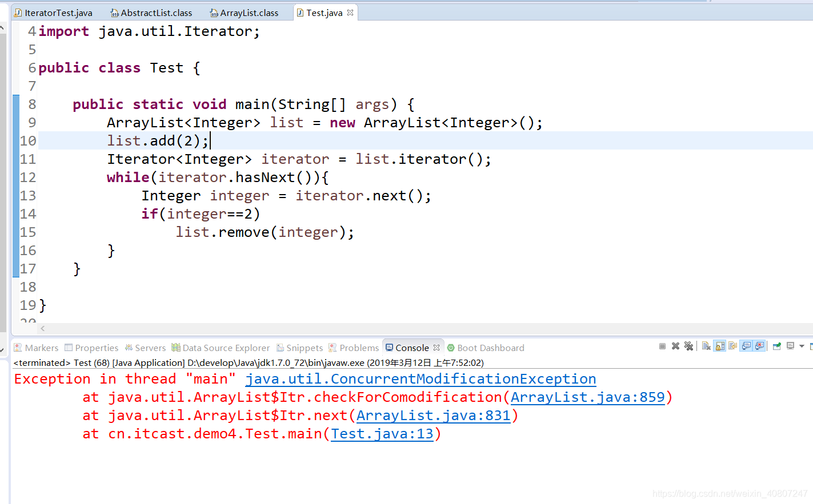Pin the console view
This screenshot has width=813, height=504.
pos(777,346)
